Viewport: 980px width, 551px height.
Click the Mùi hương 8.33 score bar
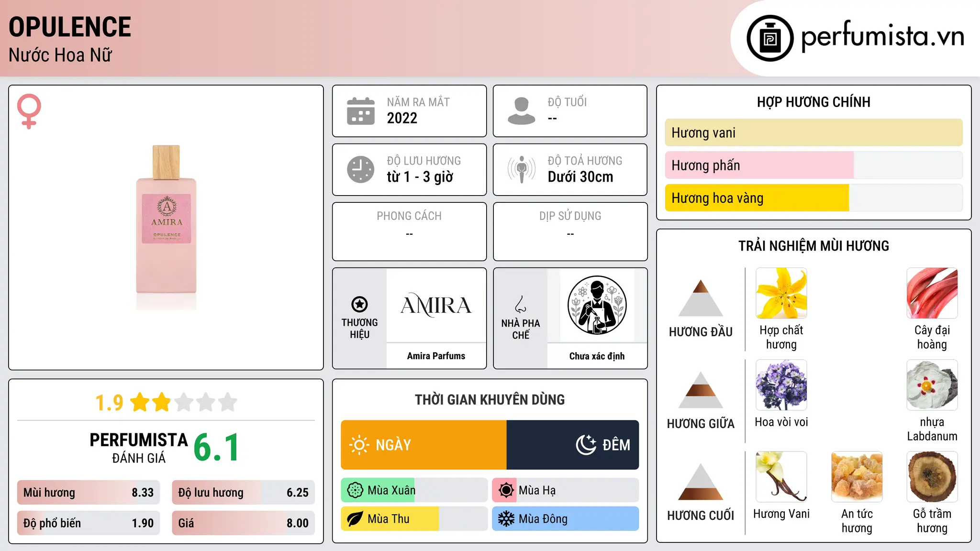click(x=89, y=493)
